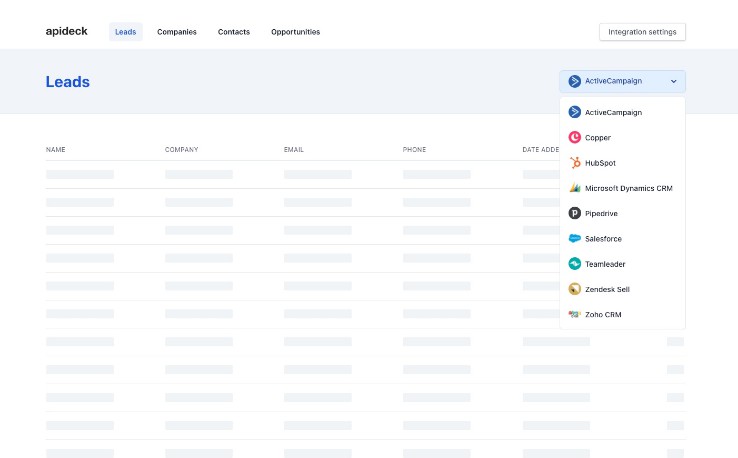Click the Pipedrive logo icon
738x458 pixels.
[x=574, y=213]
